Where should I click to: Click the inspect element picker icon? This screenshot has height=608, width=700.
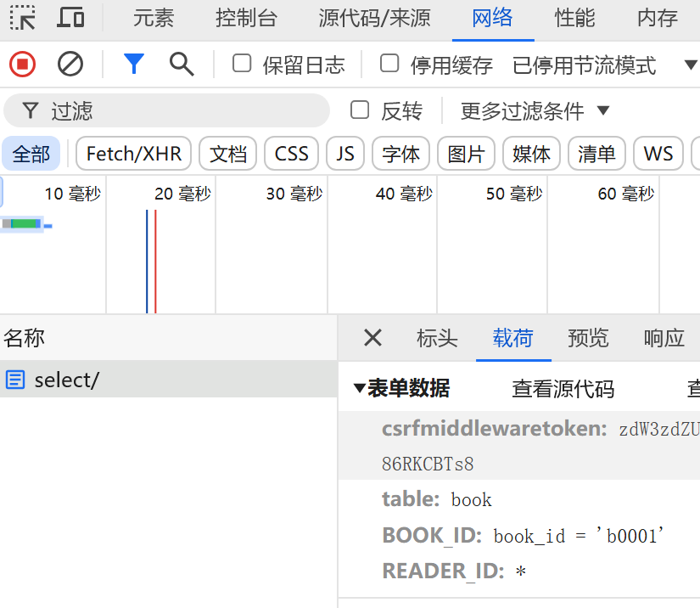point(23,18)
